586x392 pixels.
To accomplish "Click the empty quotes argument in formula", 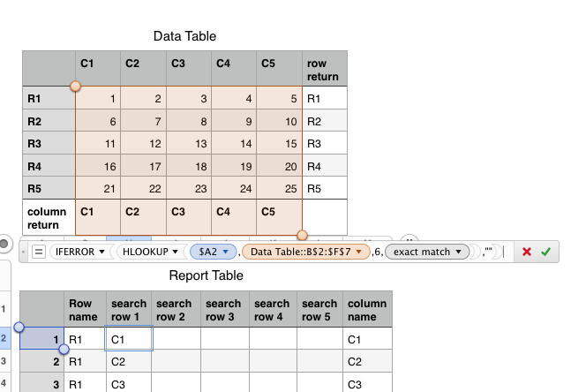I will [x=488, y=251].
